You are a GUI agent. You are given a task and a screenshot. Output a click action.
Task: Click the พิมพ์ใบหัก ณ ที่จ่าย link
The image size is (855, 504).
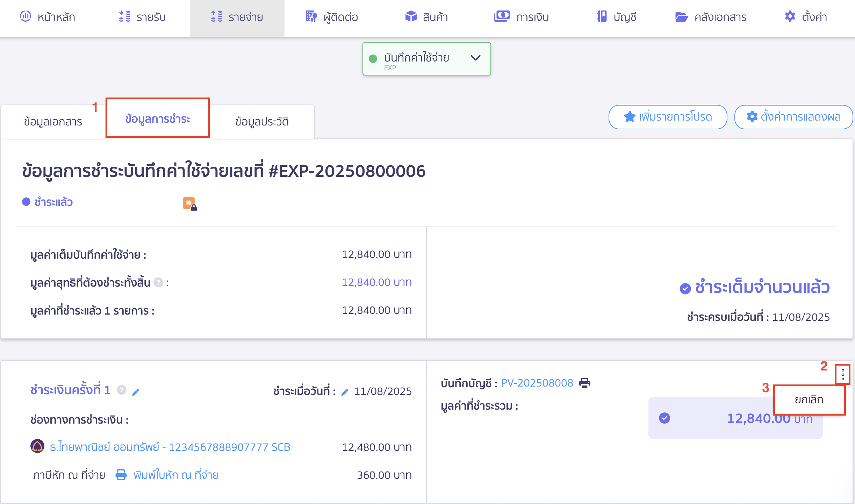pyautogui.click(x=176, y=475)
